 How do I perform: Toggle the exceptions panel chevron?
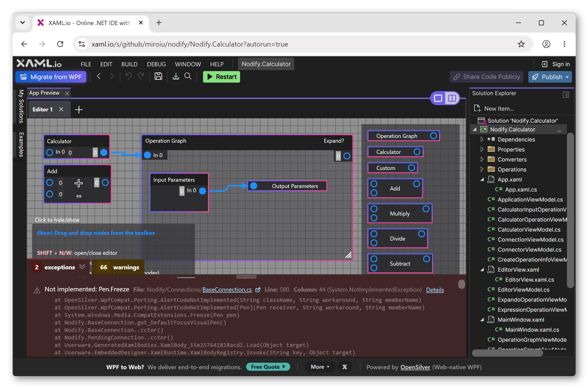point(82,267)
